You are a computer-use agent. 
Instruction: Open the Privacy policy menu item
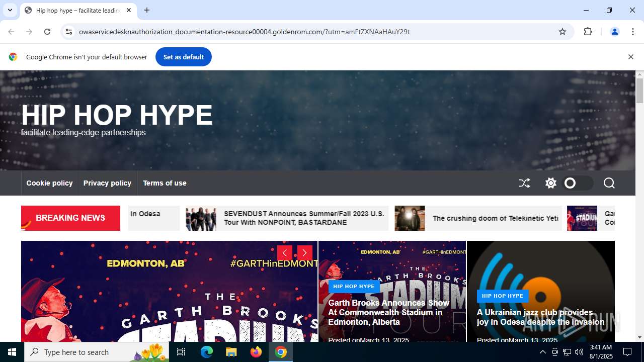tap(107, 183)
